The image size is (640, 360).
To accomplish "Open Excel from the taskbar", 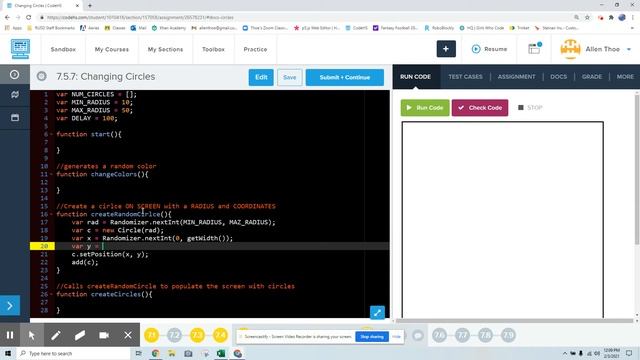I will pyautogui.click(x=221, y=353).
